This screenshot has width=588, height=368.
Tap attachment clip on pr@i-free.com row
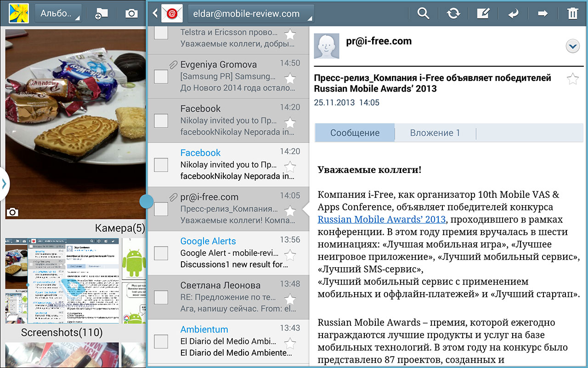tap(173, 197)
